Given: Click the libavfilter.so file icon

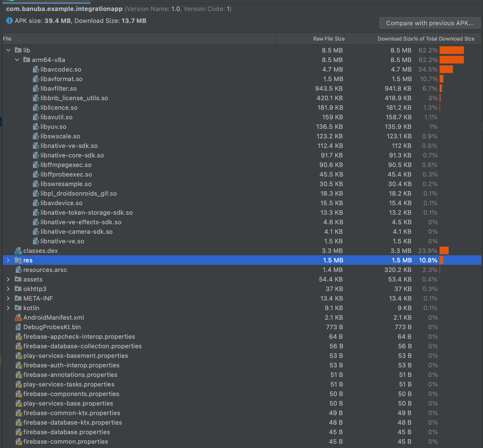Looking at the screenshot, I should (36, 89).
